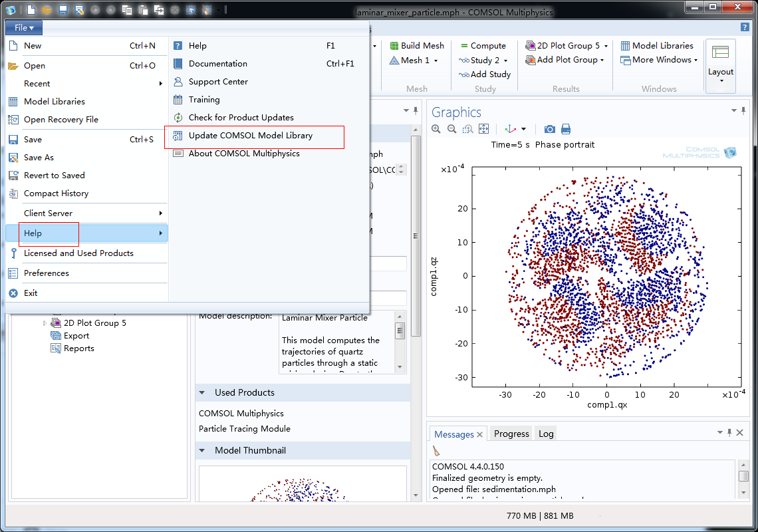
Task: Expand the 2D Plot Group 5 tree node
Action: point(45,323)
